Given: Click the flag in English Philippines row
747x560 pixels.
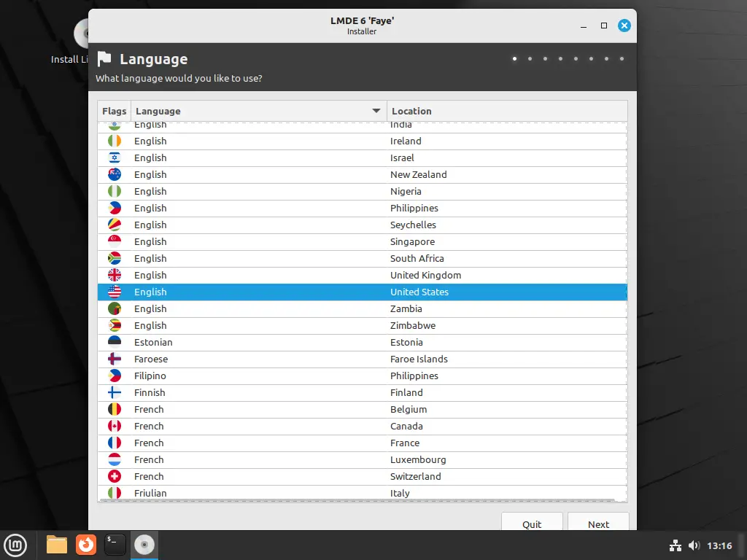Looking at the screenshot, I should point(115,208).
